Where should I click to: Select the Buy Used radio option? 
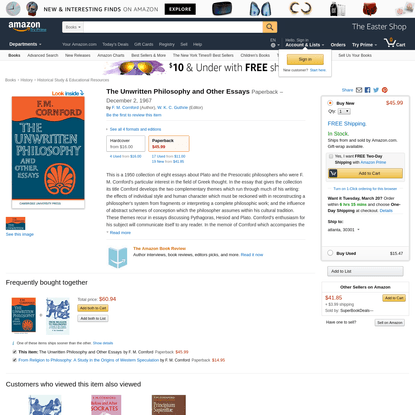[x=330, y=253]
